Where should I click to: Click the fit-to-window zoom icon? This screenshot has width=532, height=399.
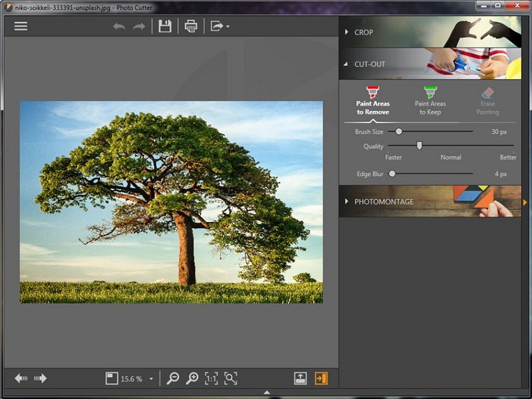point(231,378)
